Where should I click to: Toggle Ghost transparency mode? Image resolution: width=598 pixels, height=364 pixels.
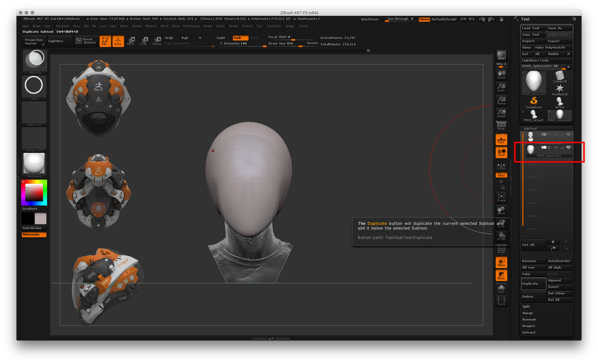coord(501,275)
